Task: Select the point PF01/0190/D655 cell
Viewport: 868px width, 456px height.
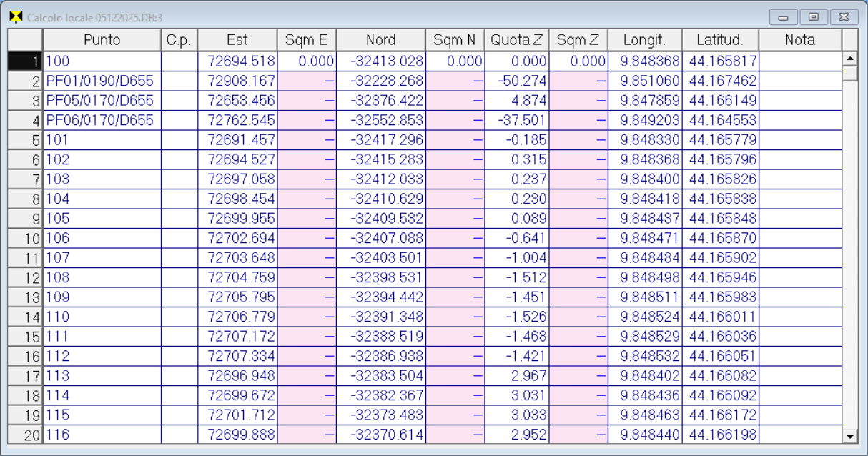Action: pyautogui.click(x=102, y=81)
